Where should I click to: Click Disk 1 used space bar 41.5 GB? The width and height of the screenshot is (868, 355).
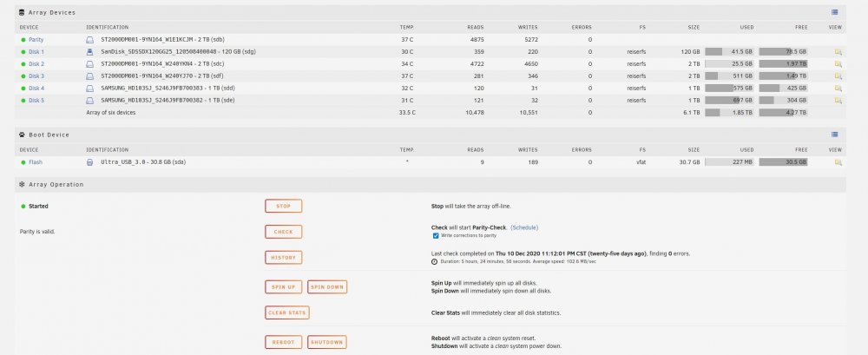[x=729, y=52]
